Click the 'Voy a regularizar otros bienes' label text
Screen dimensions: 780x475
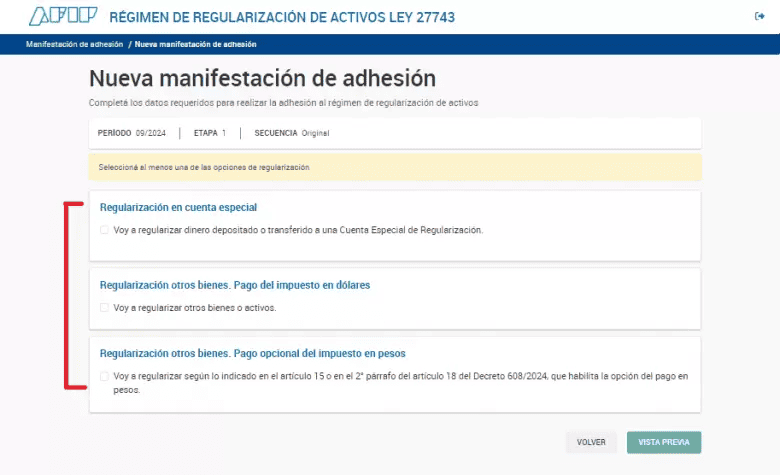[x=194, y=308]
